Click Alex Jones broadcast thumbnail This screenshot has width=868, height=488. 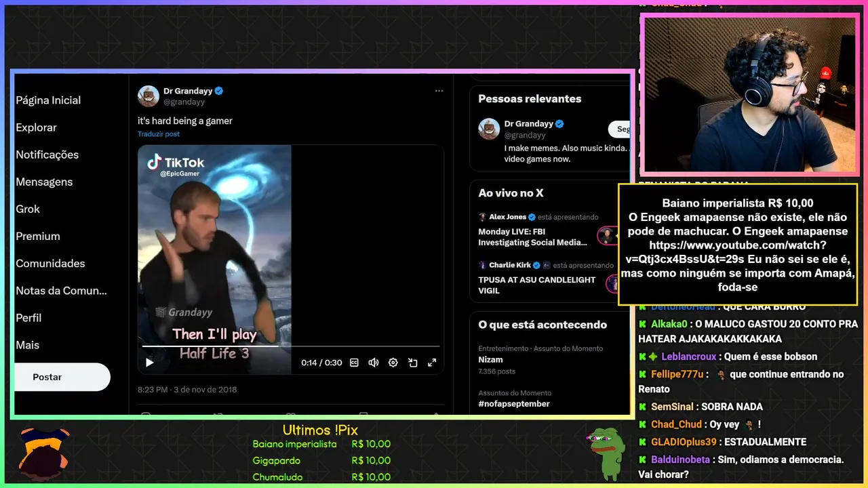[608, 236]
